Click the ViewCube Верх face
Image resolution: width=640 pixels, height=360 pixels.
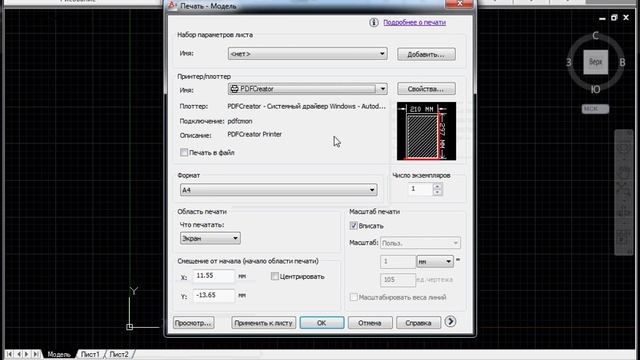[x=596, y=62]
